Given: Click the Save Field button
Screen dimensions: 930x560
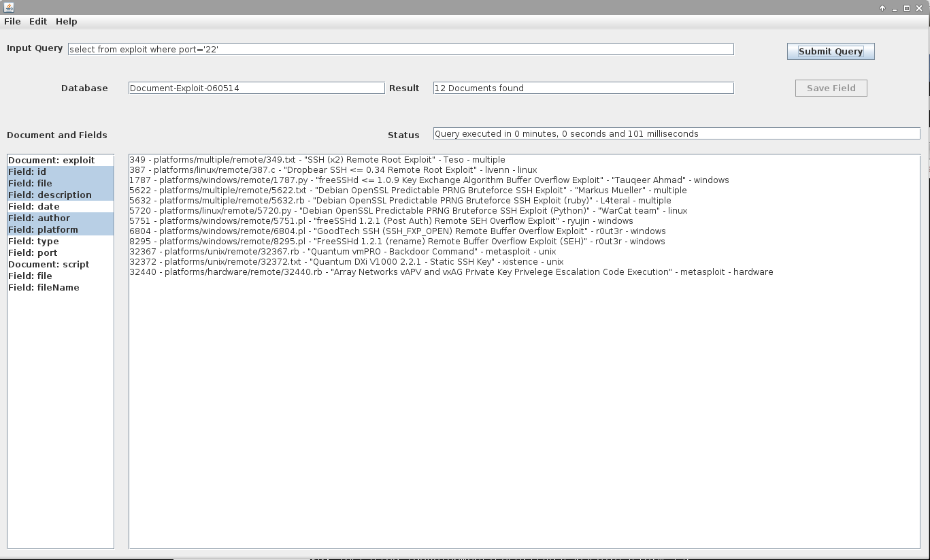Looking at the screenshot, I should (831, 88).
